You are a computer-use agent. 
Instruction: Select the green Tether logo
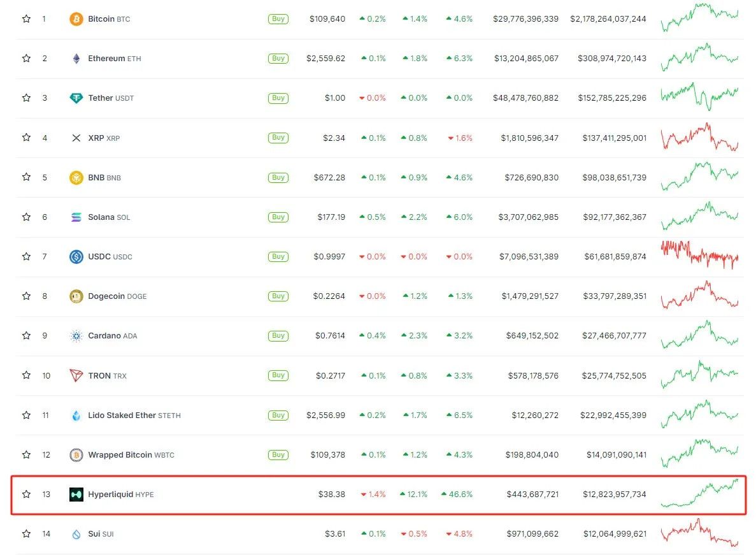[76, 98]
